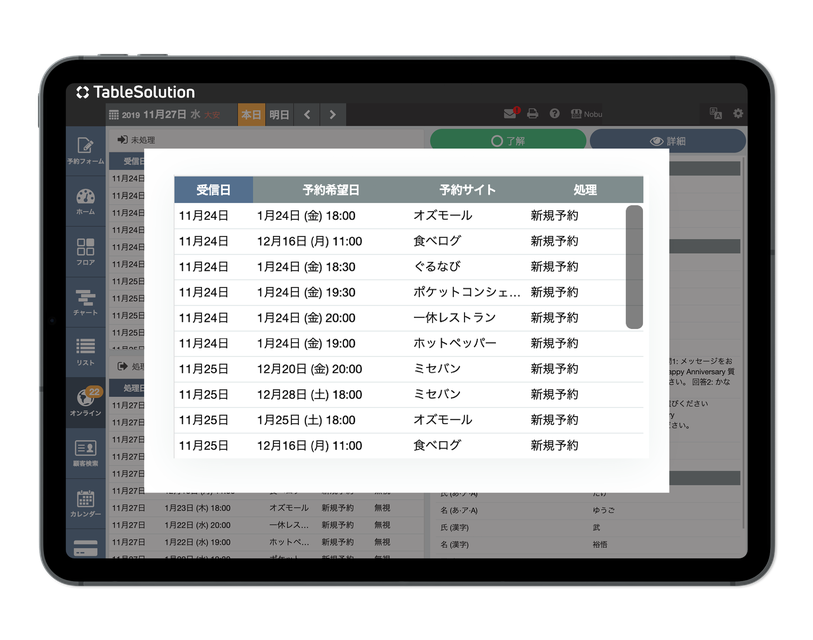The width and height of the screenshot is (813, 640).
Task: Go to next day with right chevron
Action: click(332, 115)
